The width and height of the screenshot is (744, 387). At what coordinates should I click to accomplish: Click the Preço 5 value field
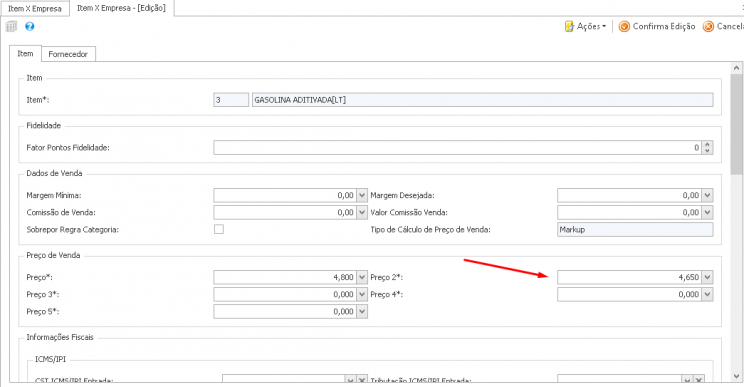click(x=285, y=312)
